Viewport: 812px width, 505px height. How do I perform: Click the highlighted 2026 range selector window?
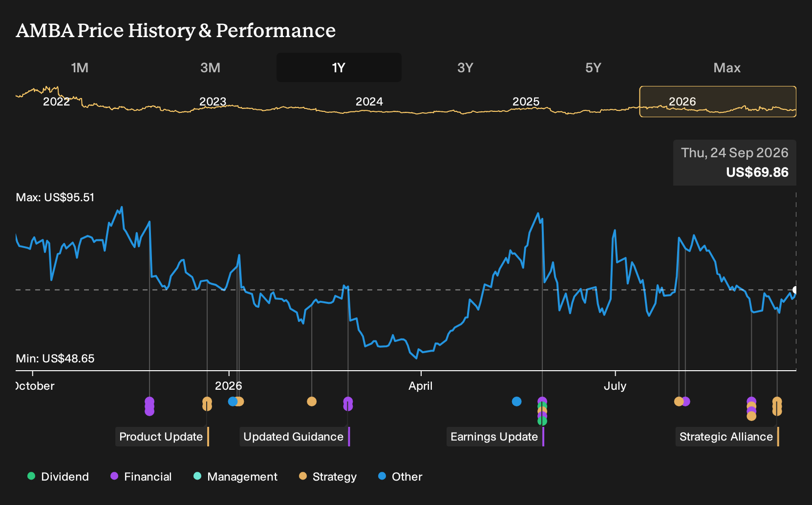(x=718, y=102)
